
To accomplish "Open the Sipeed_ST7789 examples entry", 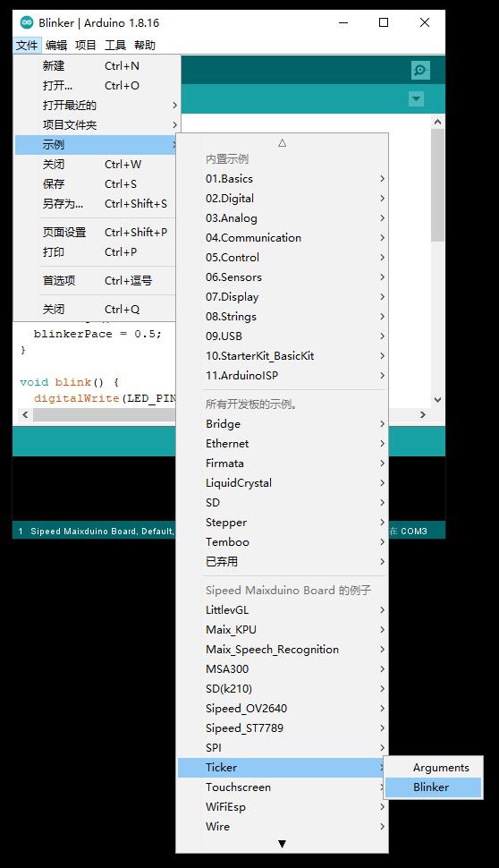I will click(282, 728).
